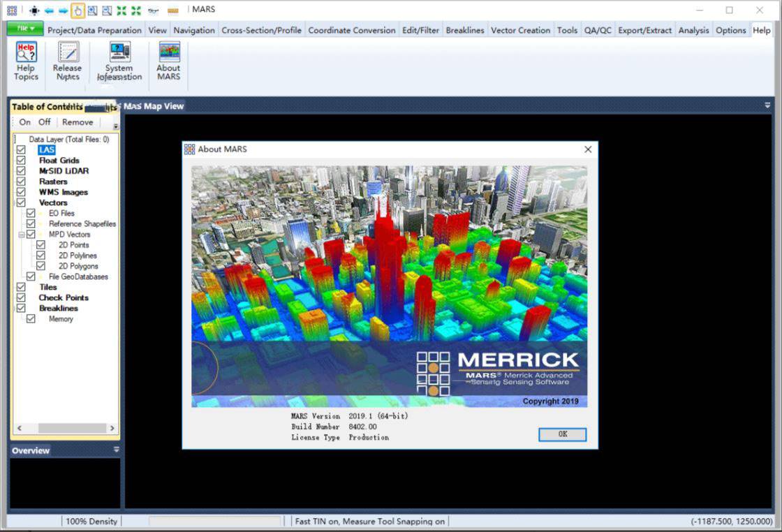Toggle the Rasters checkbox
This screenshot has height=532, width=782.
point(21,182)
